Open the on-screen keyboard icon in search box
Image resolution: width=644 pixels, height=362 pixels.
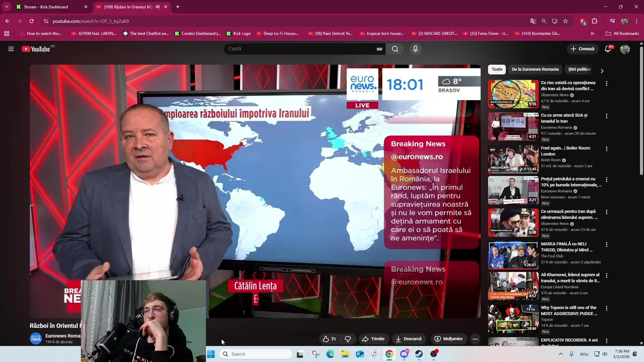[x=379, y=49]
